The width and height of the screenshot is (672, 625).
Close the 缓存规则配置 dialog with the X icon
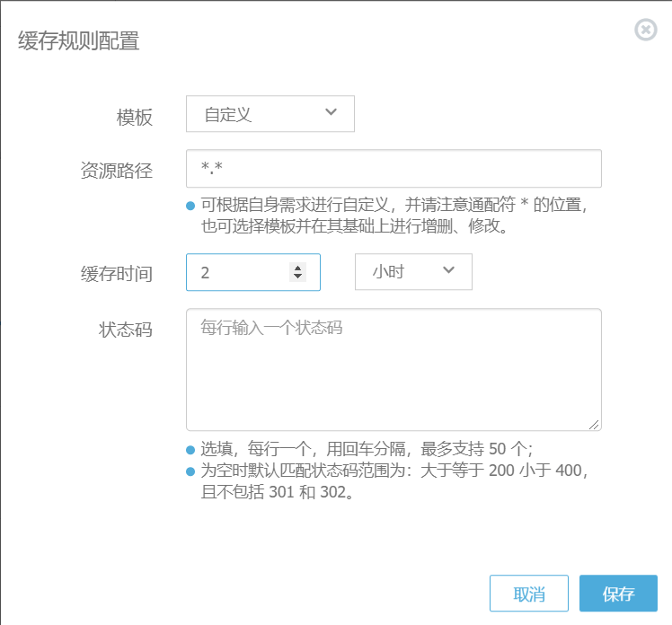pyautogui.click(x=645, y=30)
